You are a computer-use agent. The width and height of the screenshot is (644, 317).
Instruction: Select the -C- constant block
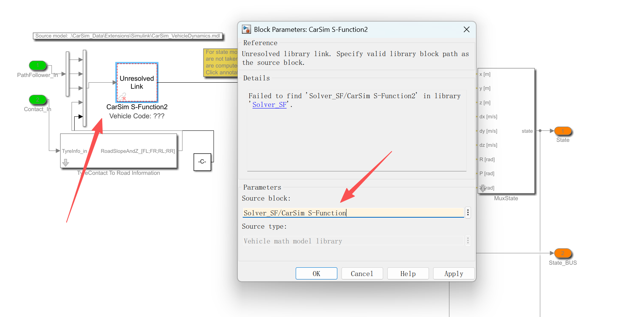[202, 162]
